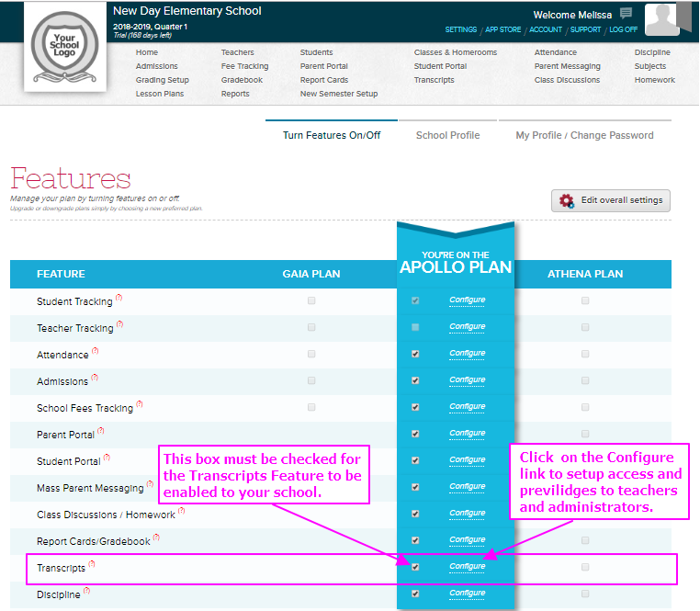The height and width of the screenshot is (611, 700).
Task: Uncheck Admissions in the Apollo Plan column
Action: click(x=415, y=380)
